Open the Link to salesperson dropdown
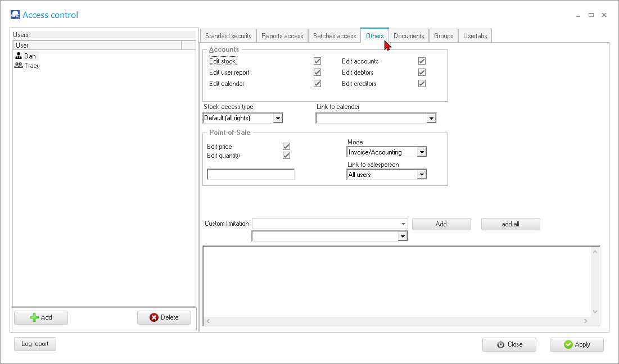The image size is (619, 364). tap(422, 175)
